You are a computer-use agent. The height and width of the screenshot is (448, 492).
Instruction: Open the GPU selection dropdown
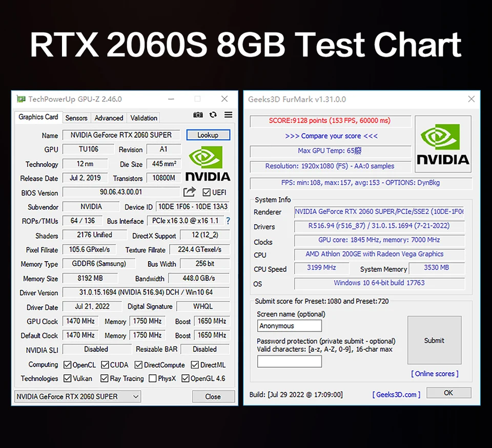pos(77,397)
